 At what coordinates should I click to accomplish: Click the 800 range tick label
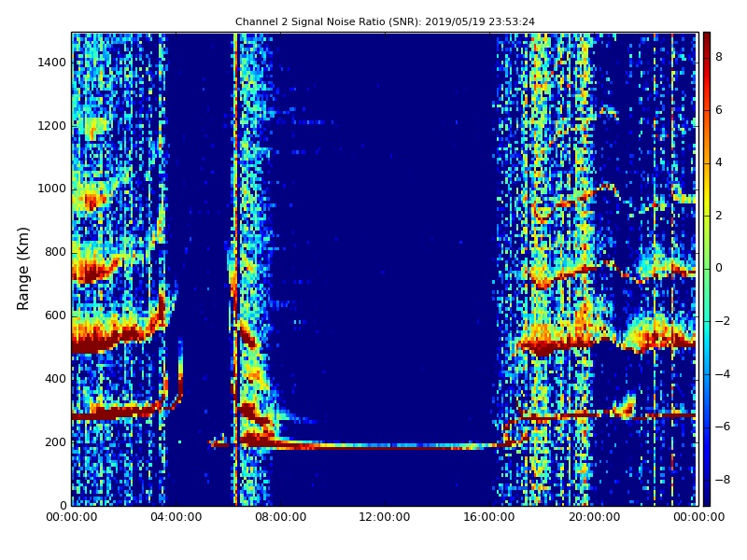point(56,252)
